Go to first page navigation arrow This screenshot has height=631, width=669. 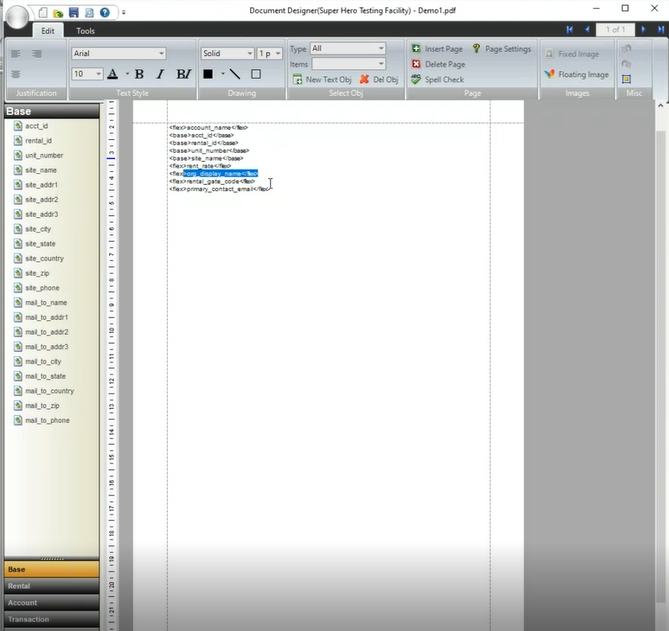[x=570, y=29]
